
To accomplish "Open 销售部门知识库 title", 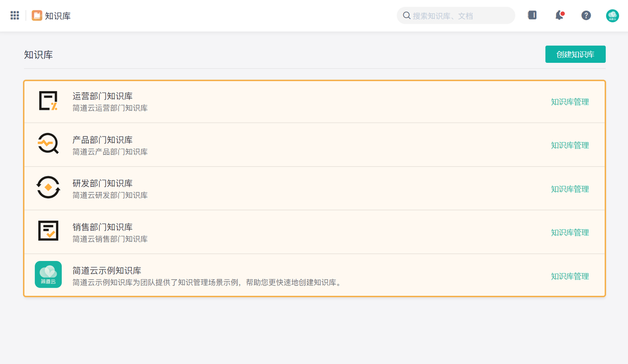I will 103,227.
